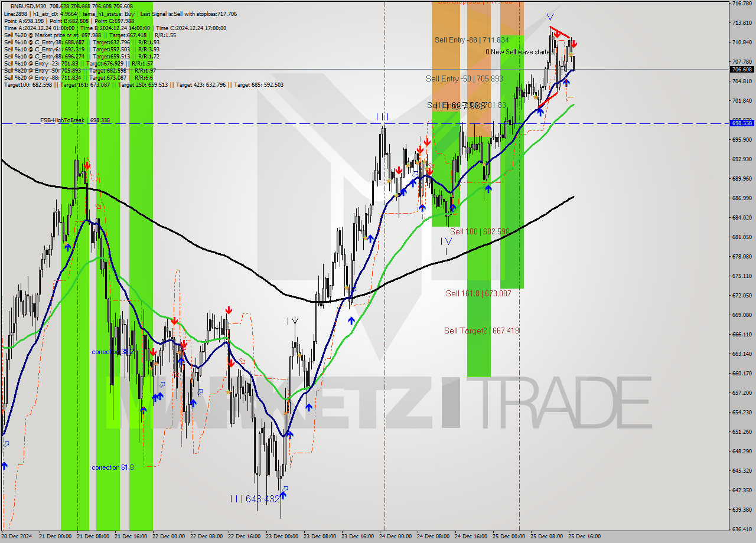Image resolution: width=756 pixels, height=543 pixels.
Task: Click the '22 Dec 00:00' time label
Action: tap(169, 537)
